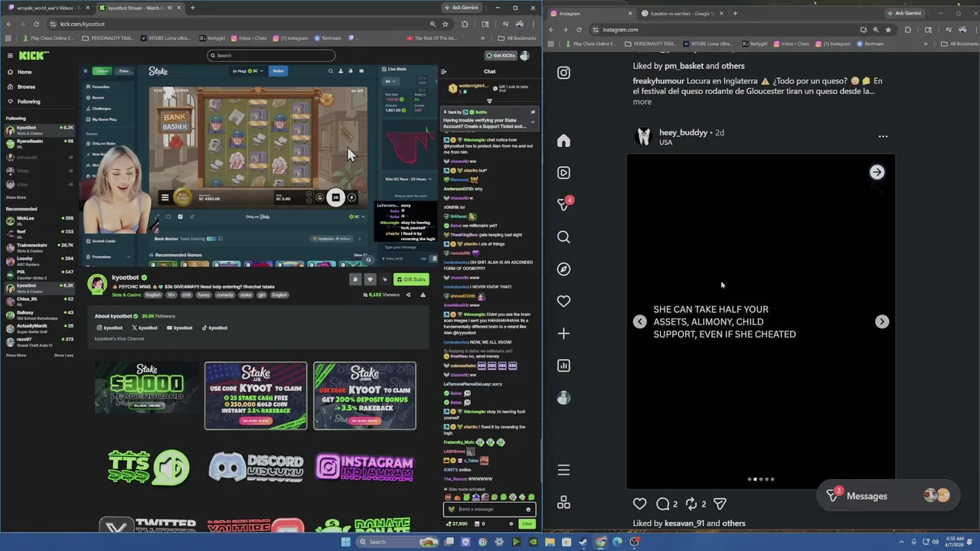Like the heey_buddyy post
This screenshot has height=551, width=980.
pyautogui.click(x=639, y=504)
